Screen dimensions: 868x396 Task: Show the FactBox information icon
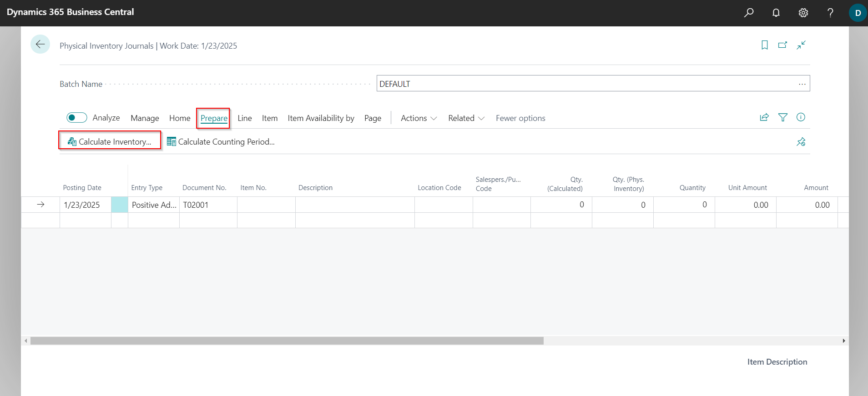tap(801, 117)
